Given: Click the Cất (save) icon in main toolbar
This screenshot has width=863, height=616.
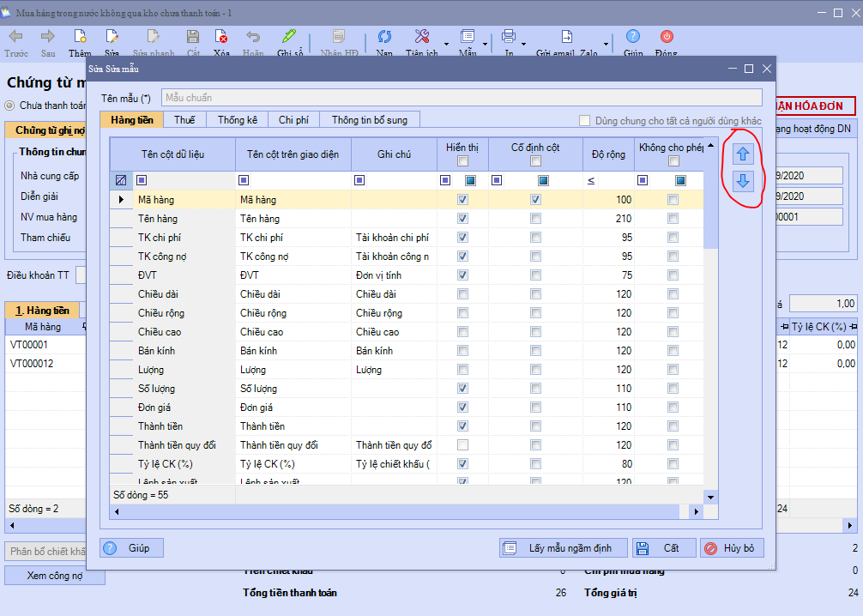Looking at the screenshot, I should (193, 37).
